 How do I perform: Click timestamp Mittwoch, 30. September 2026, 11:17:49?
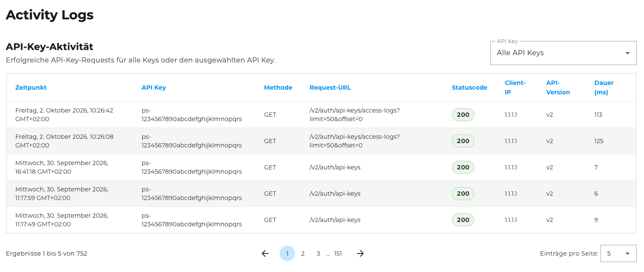click(x=62, y=220)
